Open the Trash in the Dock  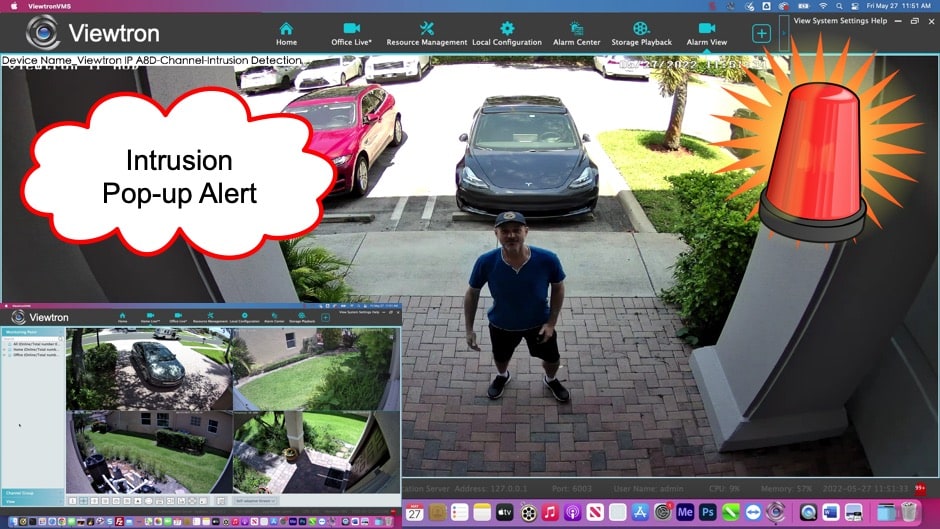click(909, 512)
